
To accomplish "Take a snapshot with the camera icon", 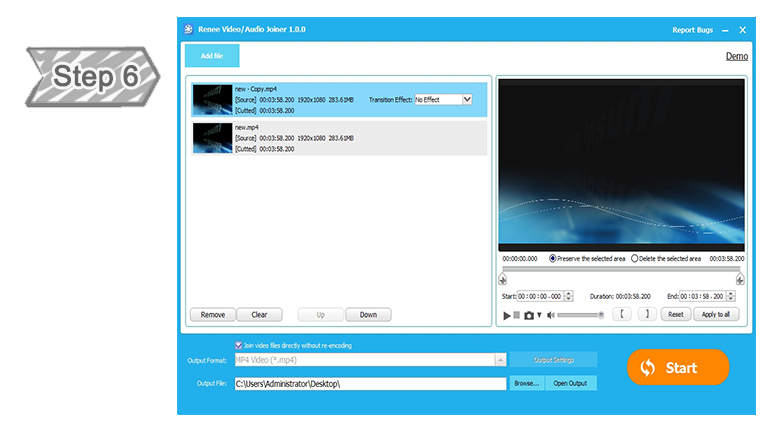I will coord(529,315).
